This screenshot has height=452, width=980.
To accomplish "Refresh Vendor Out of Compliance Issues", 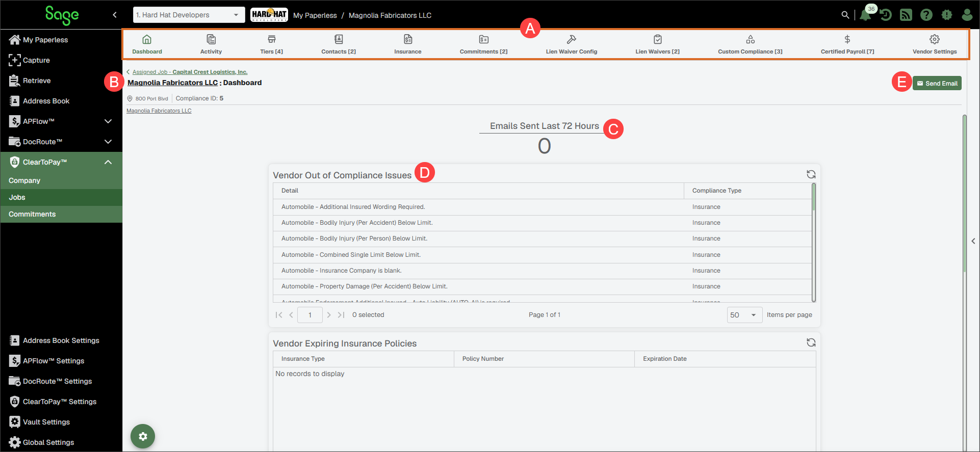I will [811, 174].
